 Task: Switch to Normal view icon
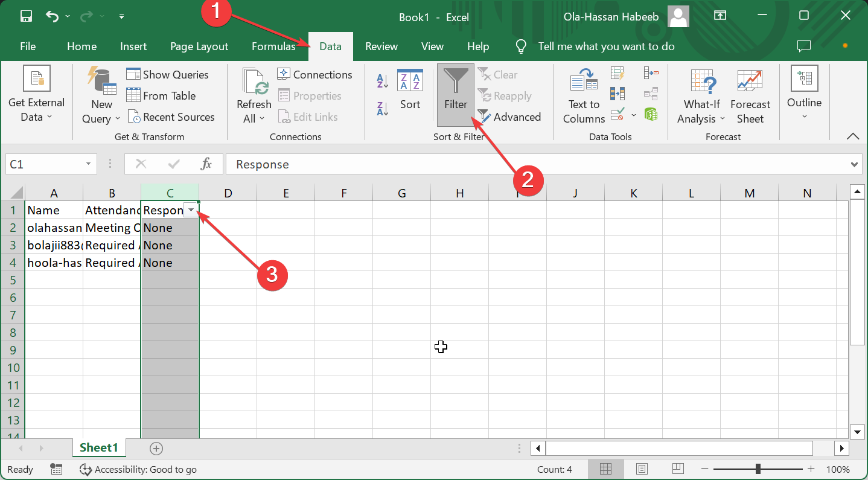click(606, 469)
